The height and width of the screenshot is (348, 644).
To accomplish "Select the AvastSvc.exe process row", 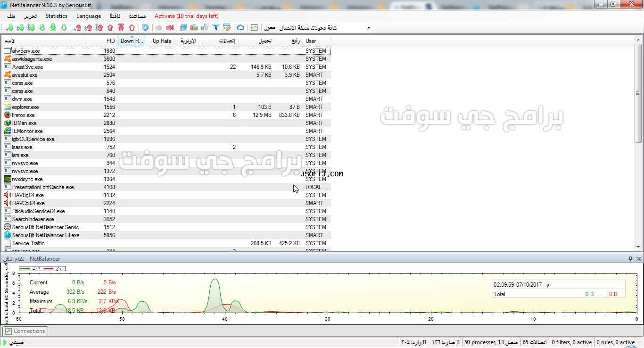I will click(x=166, y=66).
